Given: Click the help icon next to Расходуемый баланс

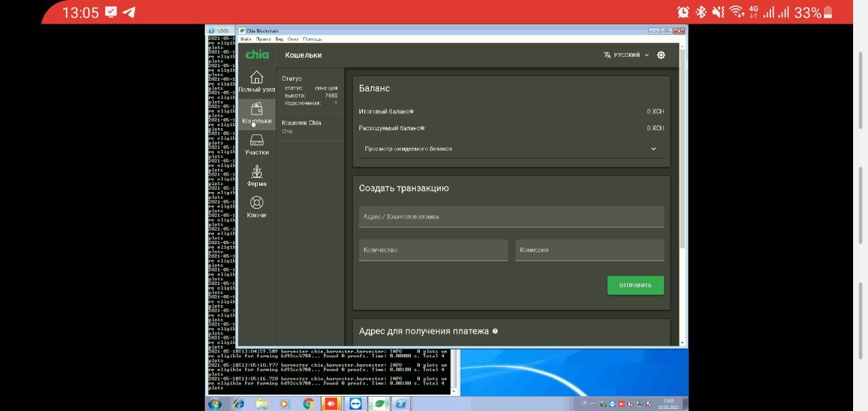Looking at the screenshot, I should click(x=422, y=128).
